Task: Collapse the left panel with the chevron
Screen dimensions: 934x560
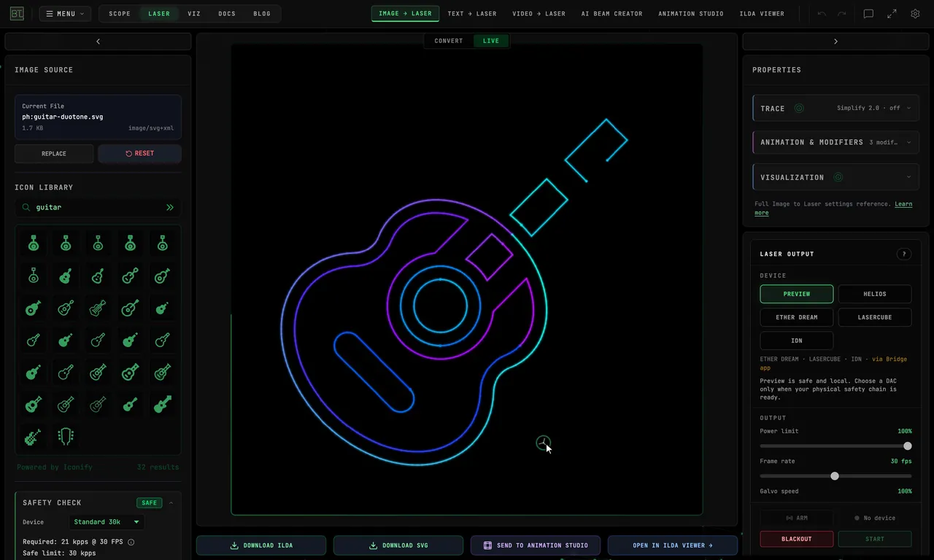Action: click(x=98, y=42)
